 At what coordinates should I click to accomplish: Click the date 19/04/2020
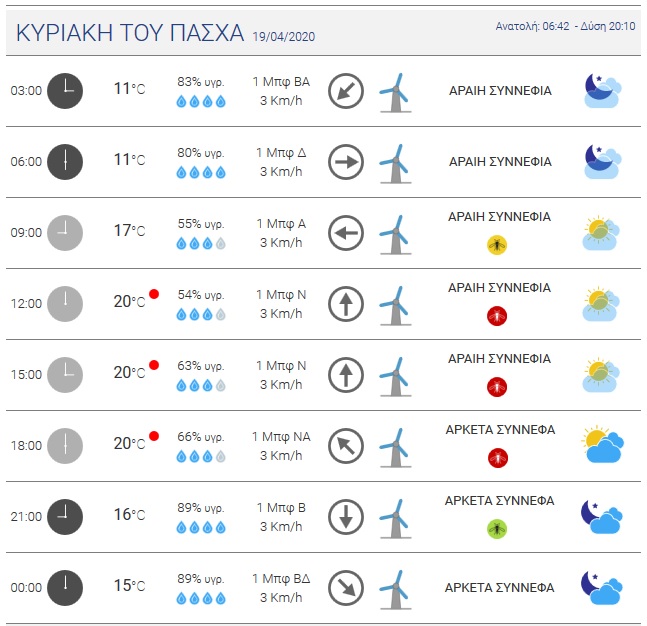point(284,36)
